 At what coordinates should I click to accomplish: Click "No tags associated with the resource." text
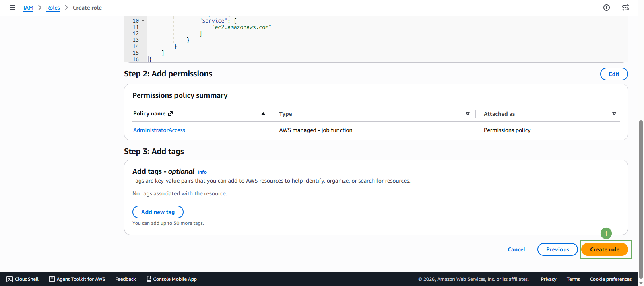180,193
